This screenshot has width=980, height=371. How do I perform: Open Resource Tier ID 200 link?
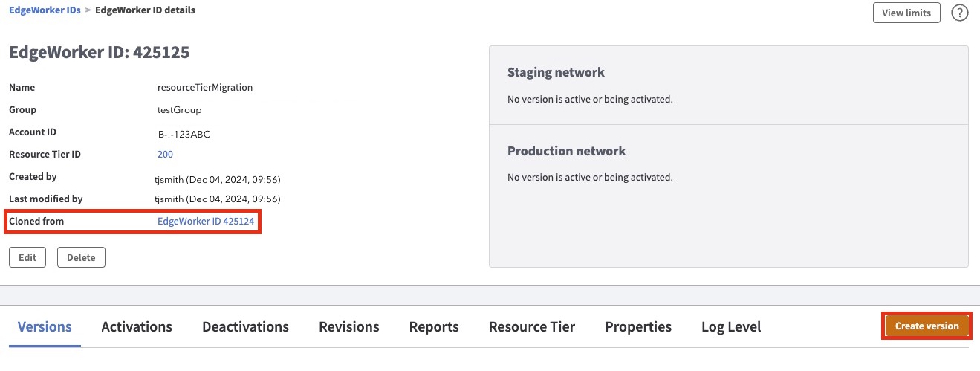coord(165,155)
